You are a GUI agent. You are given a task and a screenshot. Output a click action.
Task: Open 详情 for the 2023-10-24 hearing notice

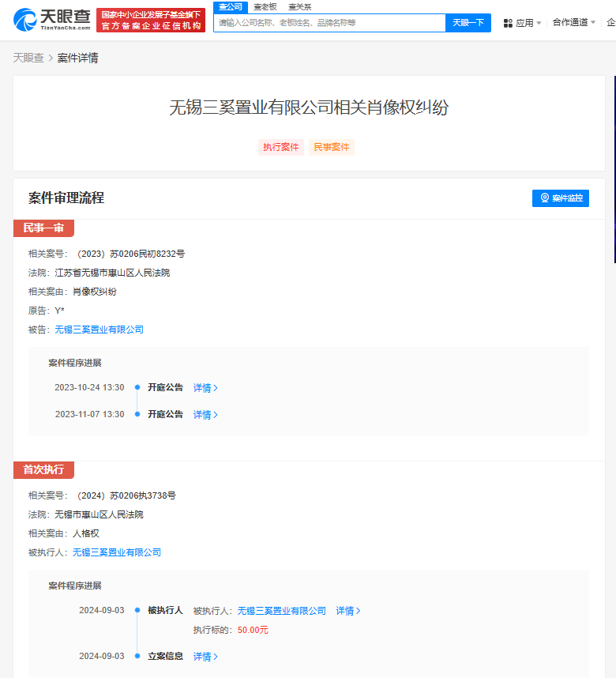click(x=205, y=388)
